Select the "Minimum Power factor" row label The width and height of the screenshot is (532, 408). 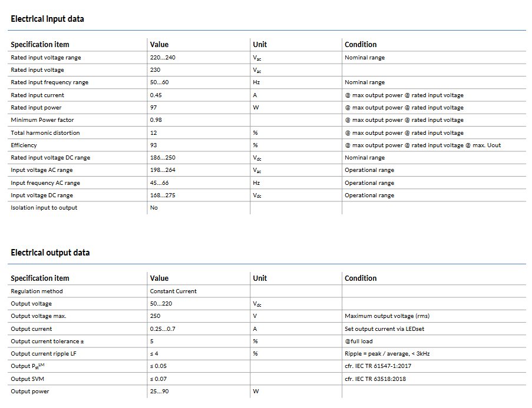click(42, 120)
